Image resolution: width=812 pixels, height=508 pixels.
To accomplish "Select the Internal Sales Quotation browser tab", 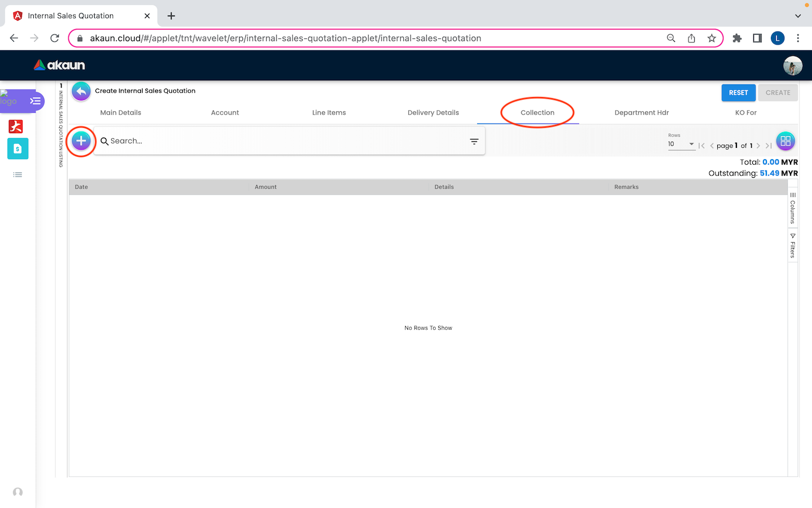I will [81, 16].
